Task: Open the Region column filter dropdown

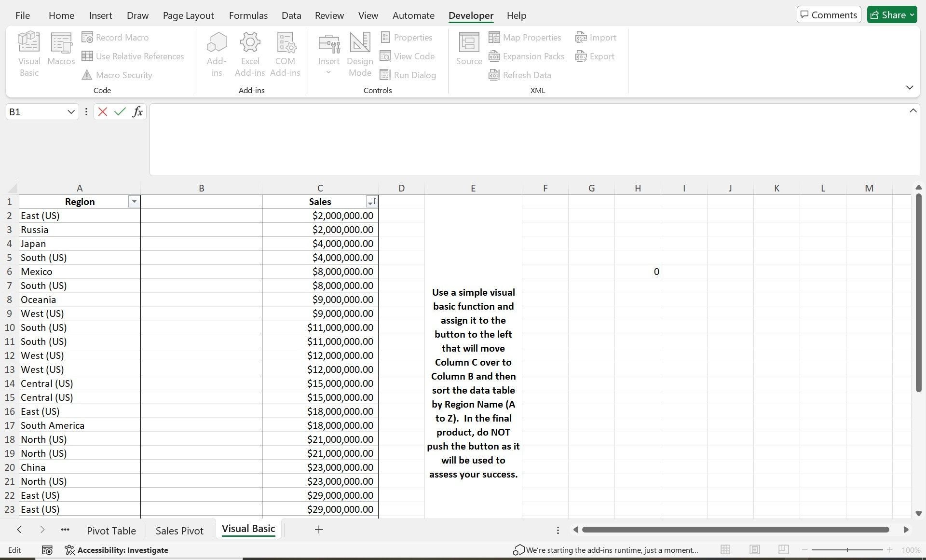Action: coord(134,201)
